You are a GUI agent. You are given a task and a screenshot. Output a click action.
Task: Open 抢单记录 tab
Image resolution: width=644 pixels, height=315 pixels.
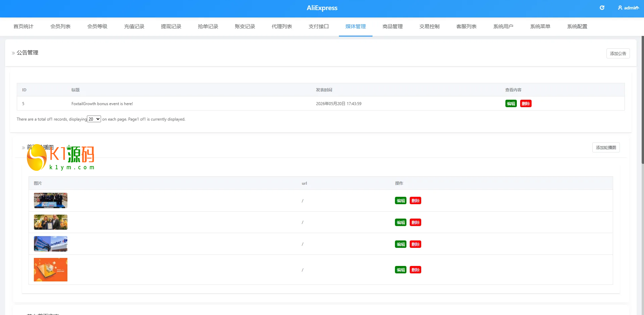pos(208,27)
